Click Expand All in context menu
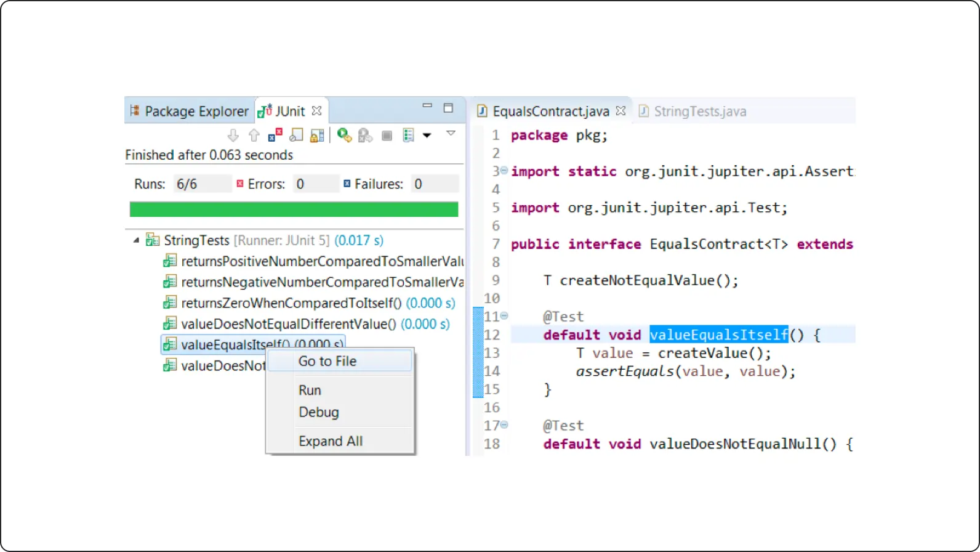The height and width of the screenshot is (552, 980). tap(331, 441)
